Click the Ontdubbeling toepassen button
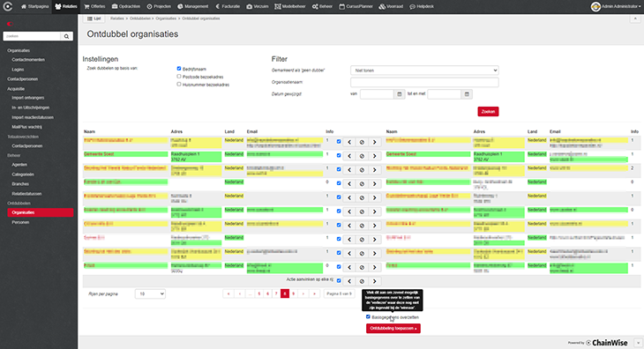 pyautogui.click(x=393, y=329)
